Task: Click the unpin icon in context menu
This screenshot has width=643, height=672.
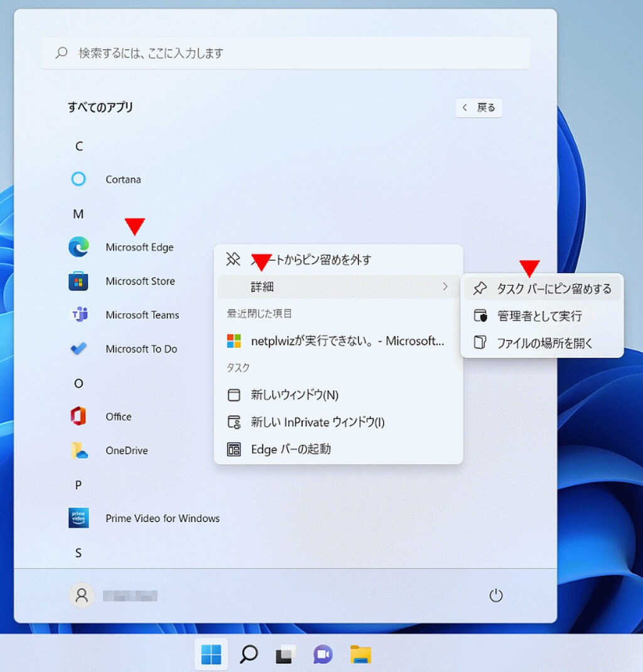Action: pyautogui.click(x=234, y=259)
